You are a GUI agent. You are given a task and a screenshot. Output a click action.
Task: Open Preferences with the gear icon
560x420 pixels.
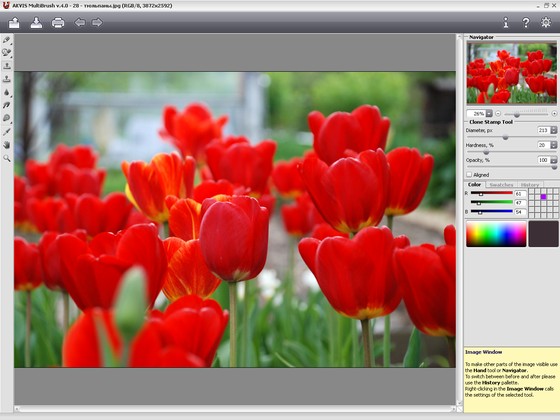546,22
